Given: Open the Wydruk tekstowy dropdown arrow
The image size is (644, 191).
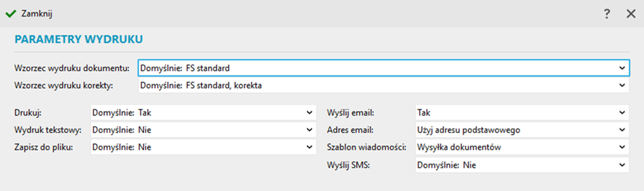Looking at the screenshot, I should pyautogui.click(x=309, y=130).
